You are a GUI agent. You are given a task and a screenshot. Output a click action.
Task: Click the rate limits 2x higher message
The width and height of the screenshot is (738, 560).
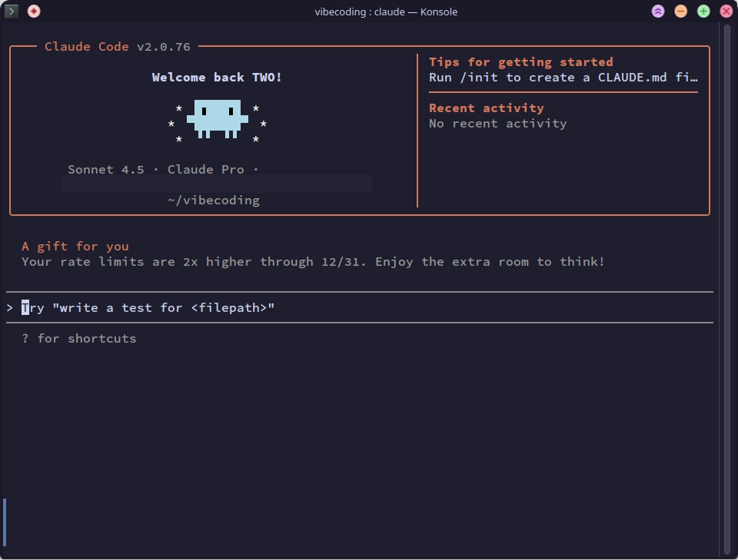313,262
